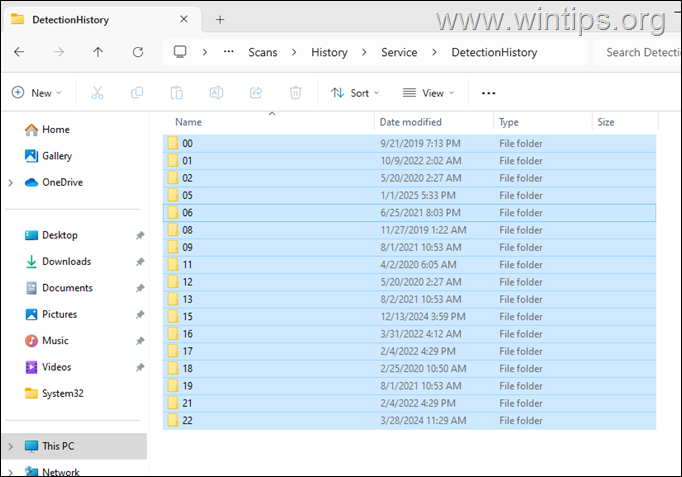Select folder named 06
The image size is (682, 477).
click(409, 213)
